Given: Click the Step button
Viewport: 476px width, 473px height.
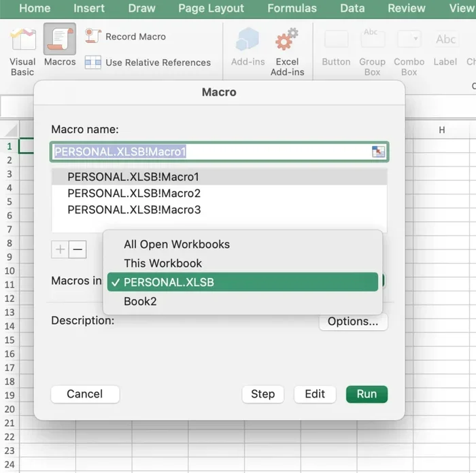Looking at the screenshot, I should pyautogui.click(x=263, y=393).
